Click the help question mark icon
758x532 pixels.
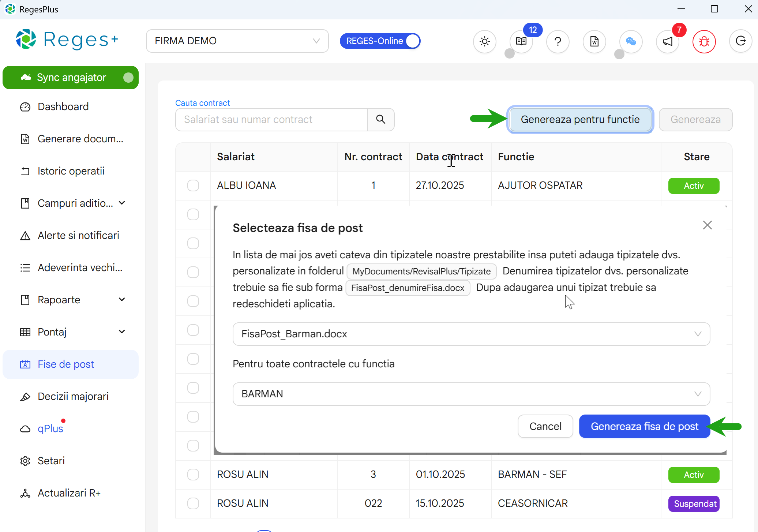click(558, 41)
